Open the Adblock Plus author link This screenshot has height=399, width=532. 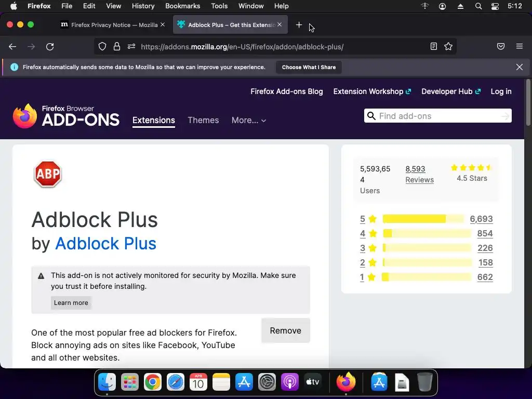click(x=105, y=244)
